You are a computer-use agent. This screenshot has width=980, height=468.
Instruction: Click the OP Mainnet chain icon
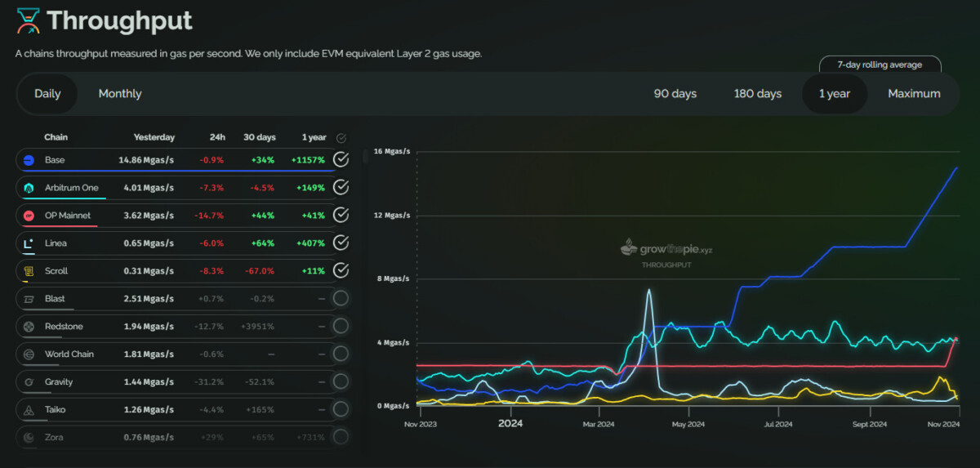[x=29, y=216]
